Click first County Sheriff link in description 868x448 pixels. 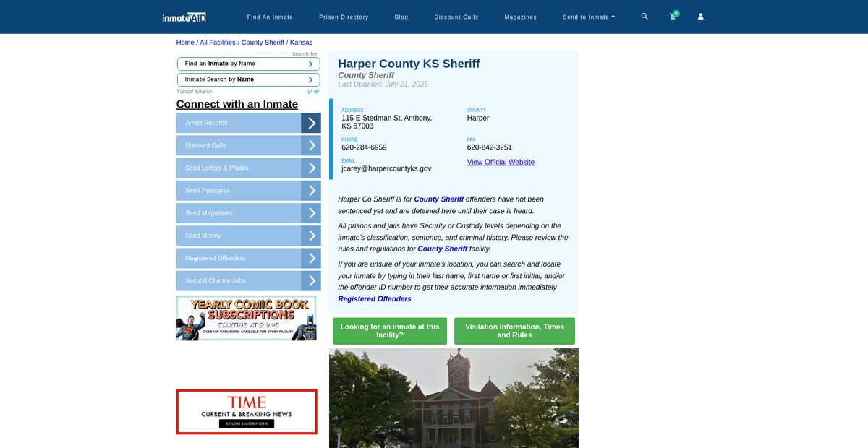pyautogui.click(x=439, y=199)
